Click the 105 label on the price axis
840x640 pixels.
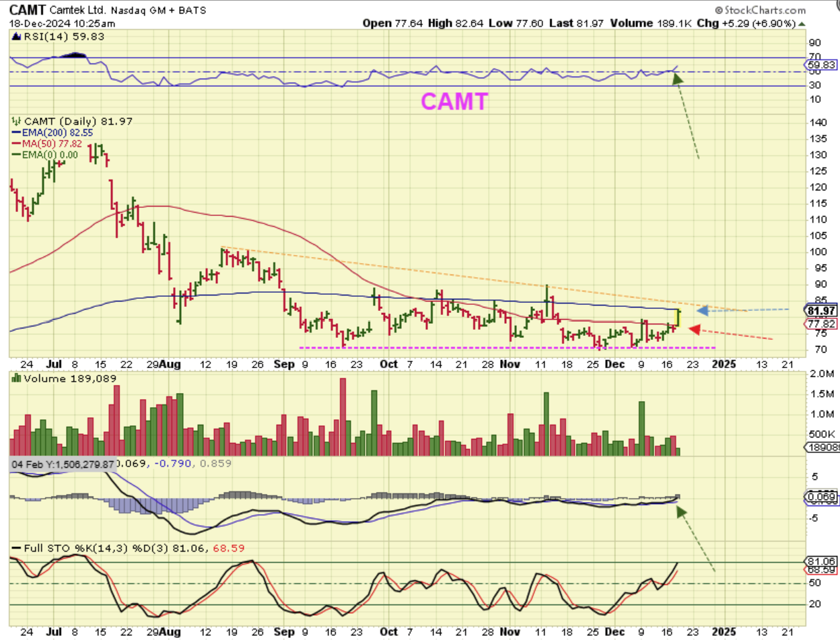818,236
